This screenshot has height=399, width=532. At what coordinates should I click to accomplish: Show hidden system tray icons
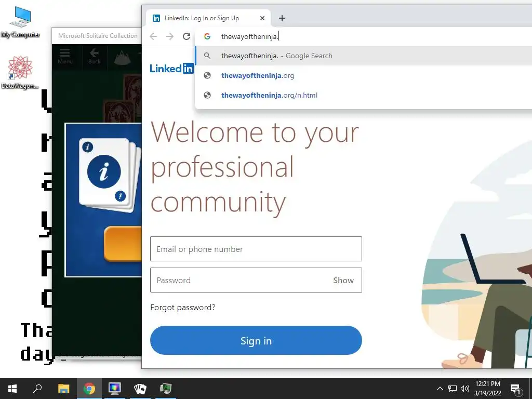[440, 389]
